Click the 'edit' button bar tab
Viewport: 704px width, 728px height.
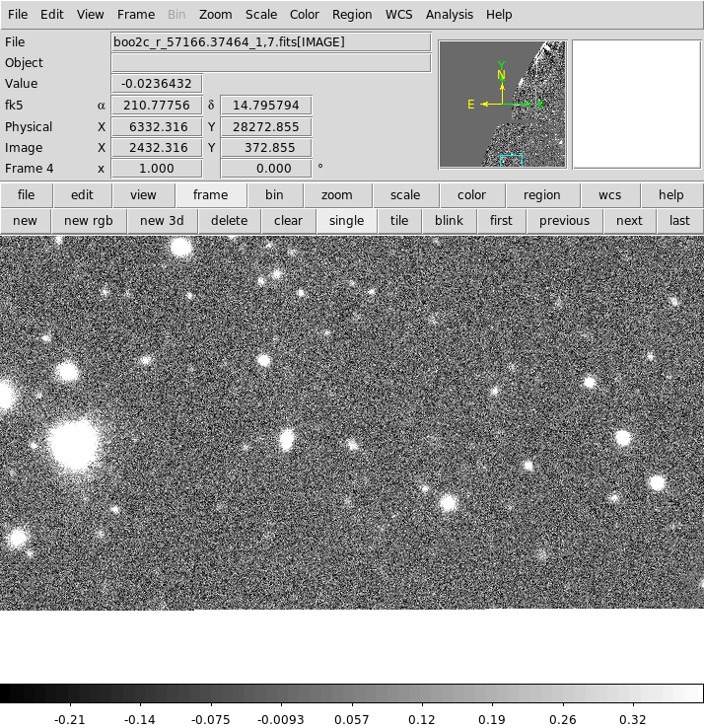click(82, 195)
